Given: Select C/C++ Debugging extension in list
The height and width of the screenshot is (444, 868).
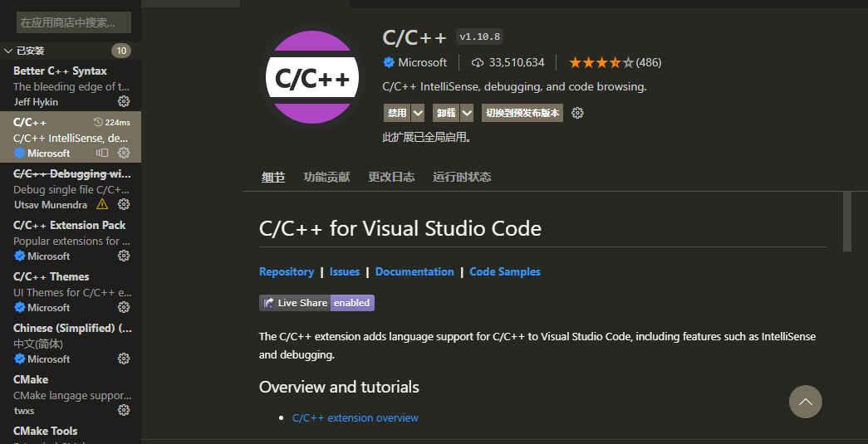Looking at the screenshot, I should 71,188.
